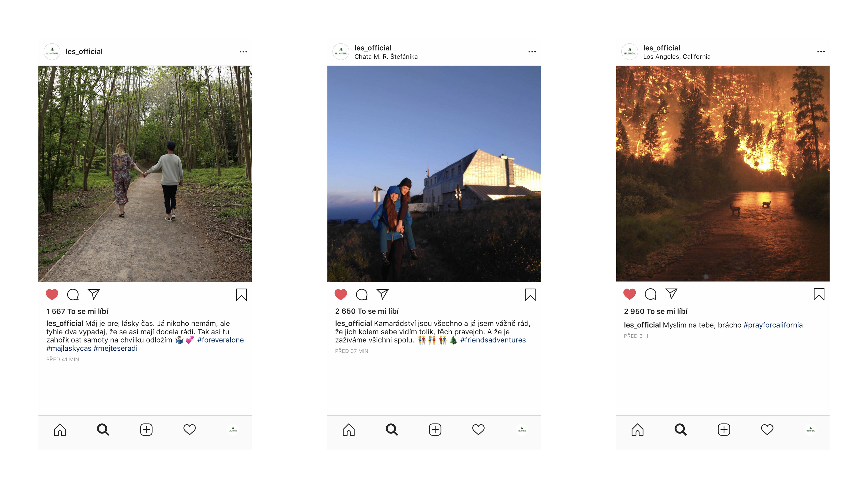
Task: Open profile avatar tab in middle phone
Action: [522, 430]
